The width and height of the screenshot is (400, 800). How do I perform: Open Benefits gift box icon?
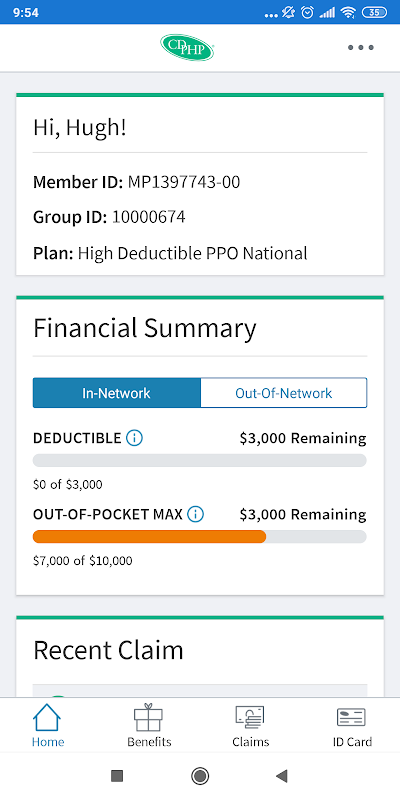pyautogui.click(x=148, y=717)
